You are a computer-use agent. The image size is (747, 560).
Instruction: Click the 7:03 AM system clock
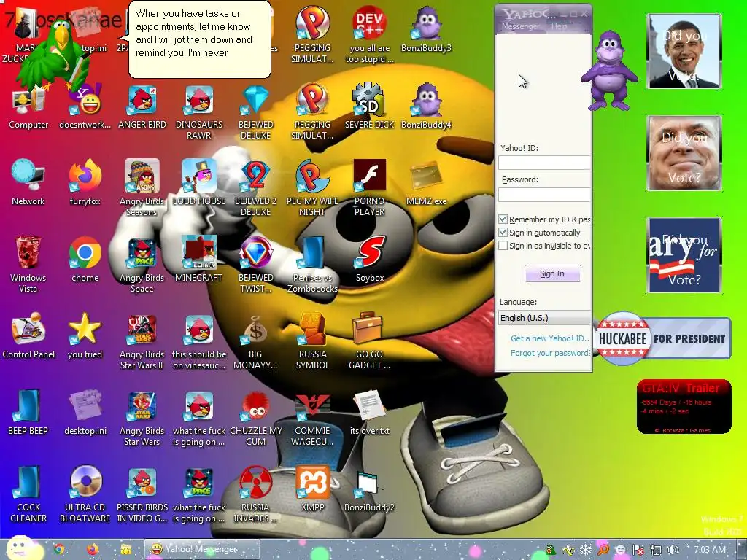710,550
